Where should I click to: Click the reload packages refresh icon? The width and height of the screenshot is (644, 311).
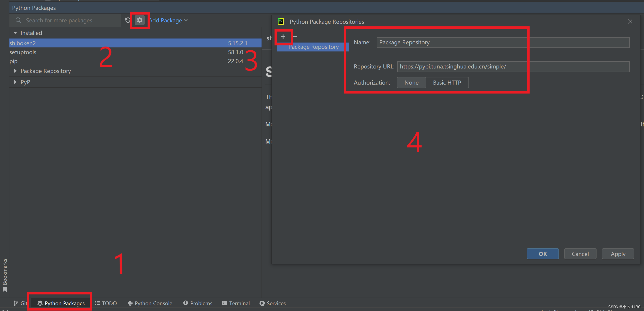point(128,20)
